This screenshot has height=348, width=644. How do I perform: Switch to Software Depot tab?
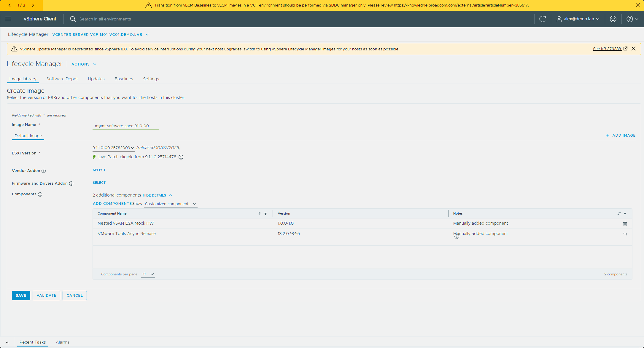pos(62,79)
